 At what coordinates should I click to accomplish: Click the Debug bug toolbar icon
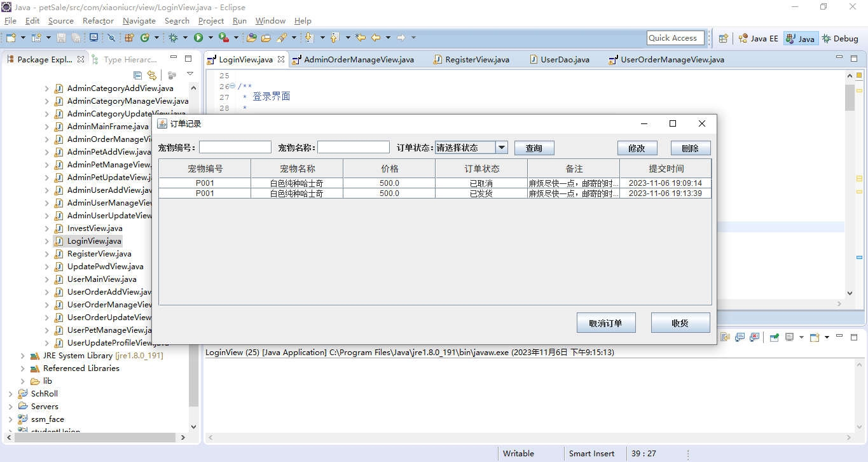[x=173, y=38]
